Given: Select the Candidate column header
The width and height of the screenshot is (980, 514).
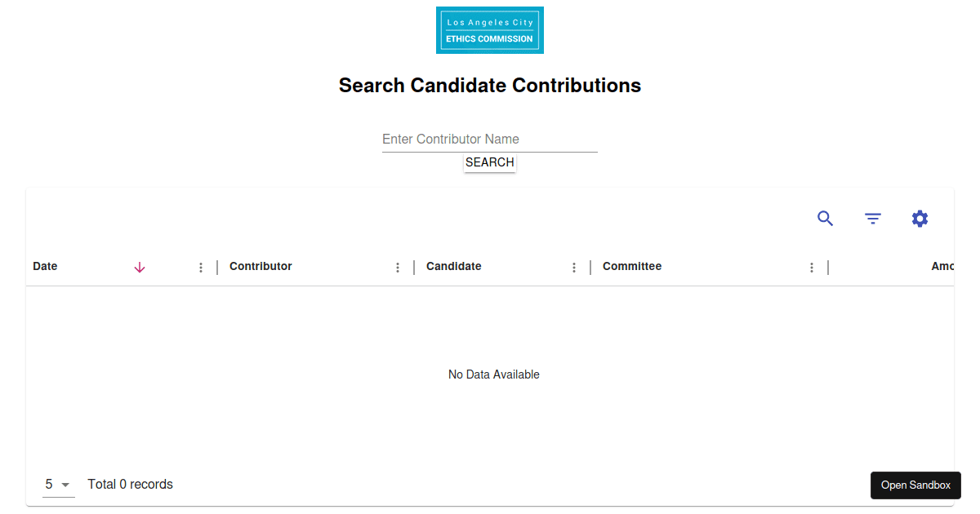Looking at the screenshot, I should click(x=454, y=267).
